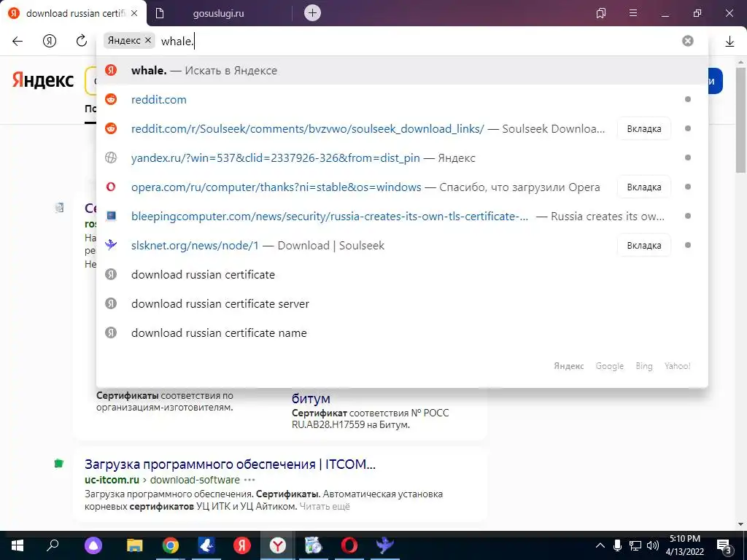This screenshot has height=560, width=747.
Task: Open Yandex Browser taskbar icon
Action: [277, 545]
